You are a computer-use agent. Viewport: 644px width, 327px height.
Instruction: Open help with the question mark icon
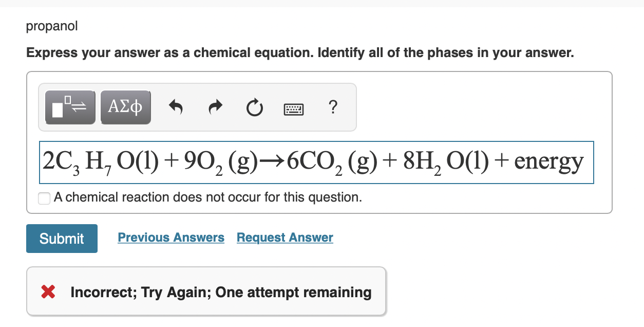point(333,107)
